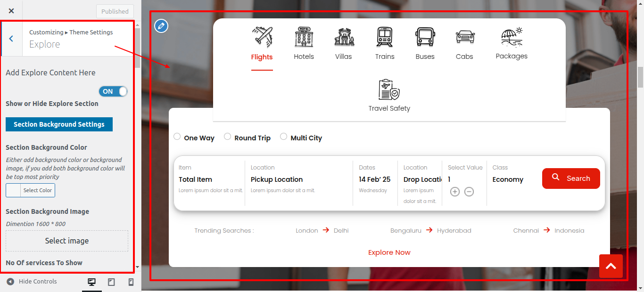Pick the Buses icon

425,37
